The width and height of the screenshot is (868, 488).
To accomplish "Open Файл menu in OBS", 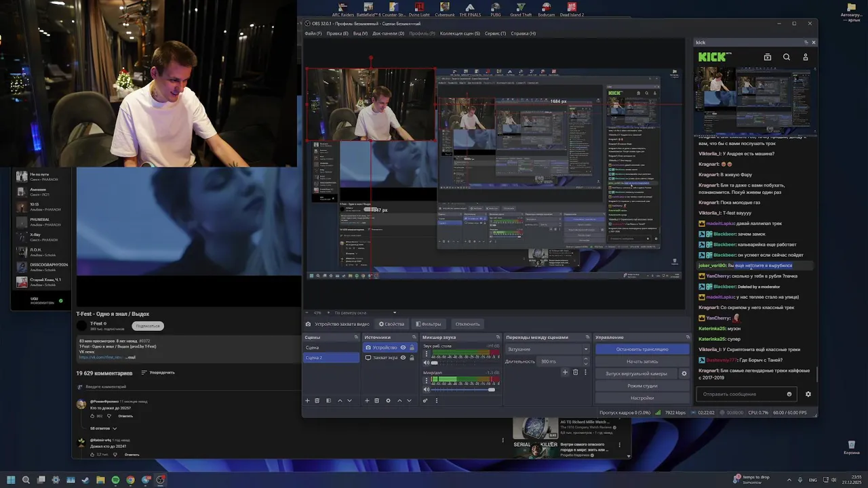I will tap(313, 33).
